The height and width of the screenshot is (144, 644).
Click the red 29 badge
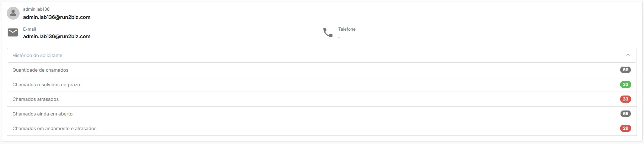pyautogui.click(x=626, y=128)
